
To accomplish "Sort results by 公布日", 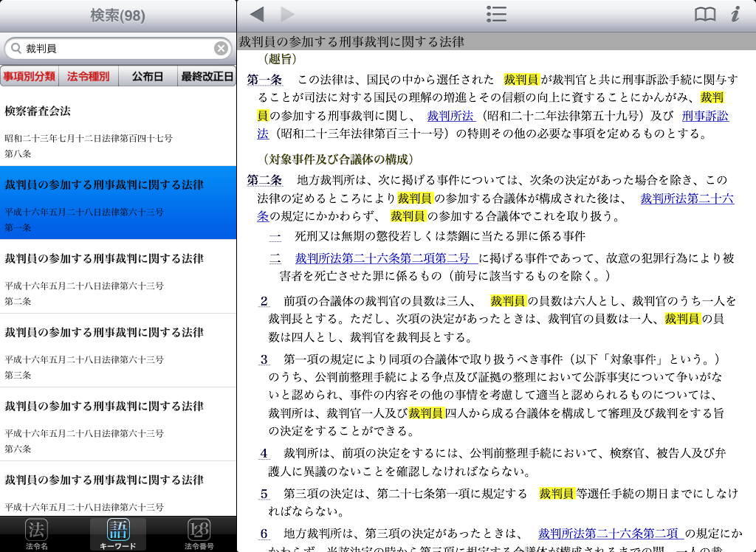I will (148, 76).
